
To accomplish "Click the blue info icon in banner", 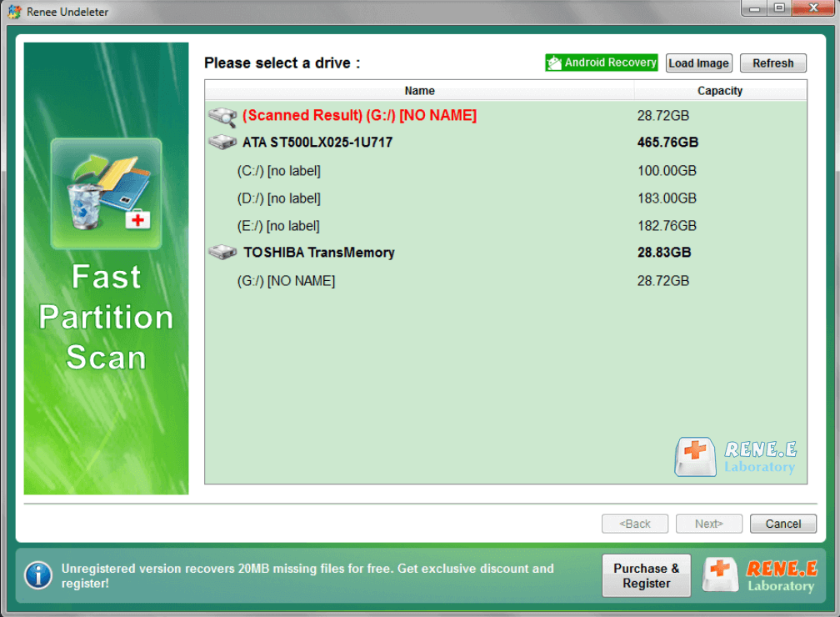I will 37,575.
